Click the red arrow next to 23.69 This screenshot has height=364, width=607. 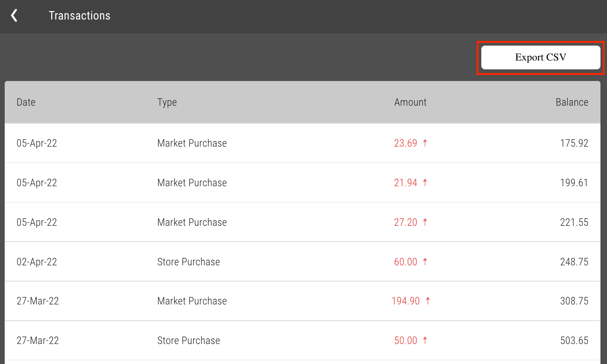425,143
